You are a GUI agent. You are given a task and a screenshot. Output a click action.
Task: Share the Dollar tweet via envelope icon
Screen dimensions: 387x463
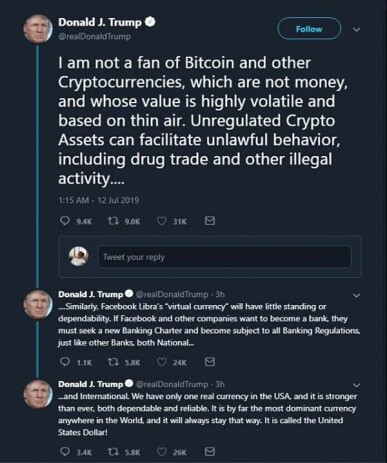(x=209, y=452)
